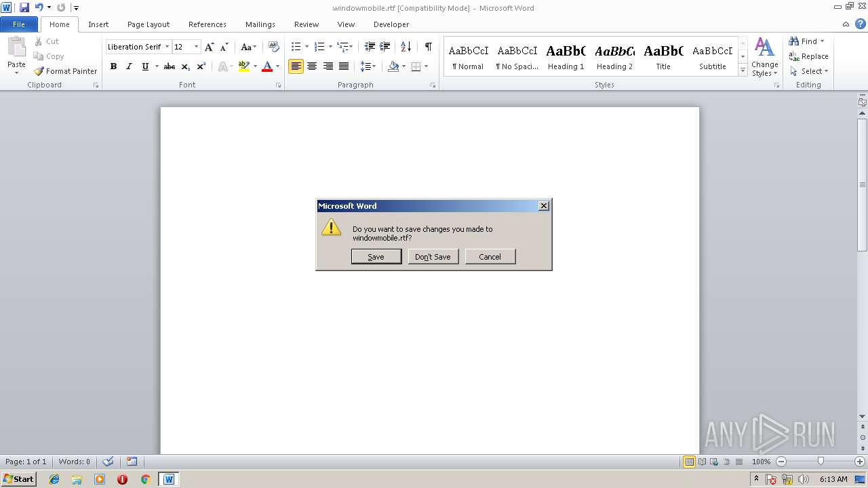
Task: Toggle Strikethrough formatting
Action: click(170, 66)
